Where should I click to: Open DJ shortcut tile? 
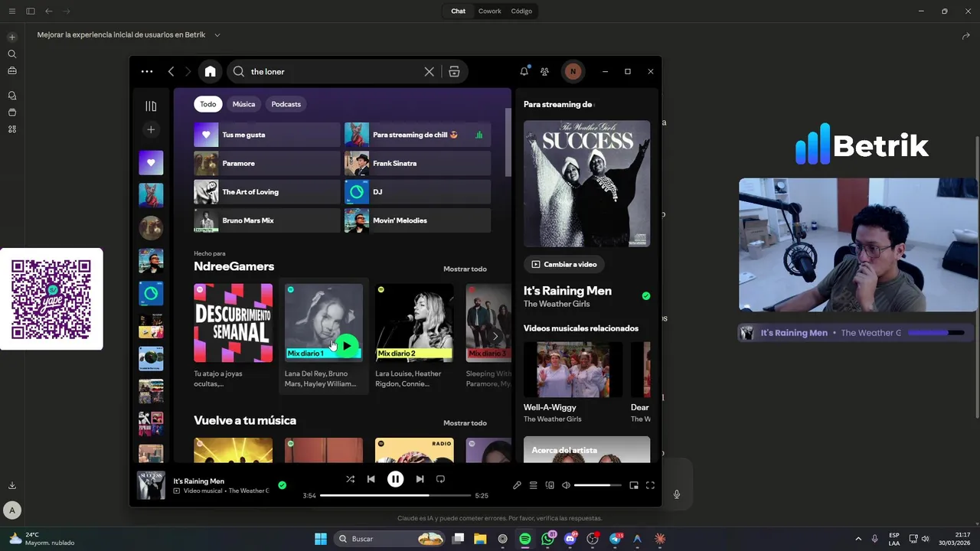(417, 192)
